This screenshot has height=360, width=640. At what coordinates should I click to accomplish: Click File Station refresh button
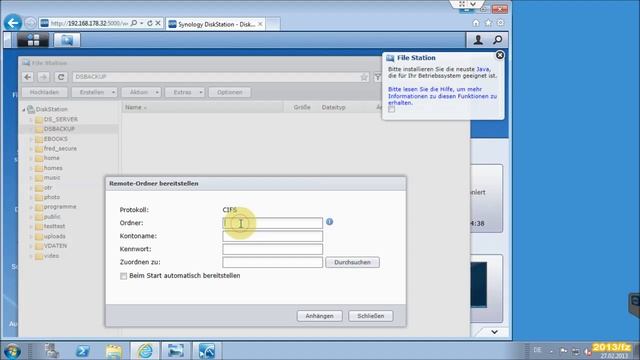tap(61, 77)
